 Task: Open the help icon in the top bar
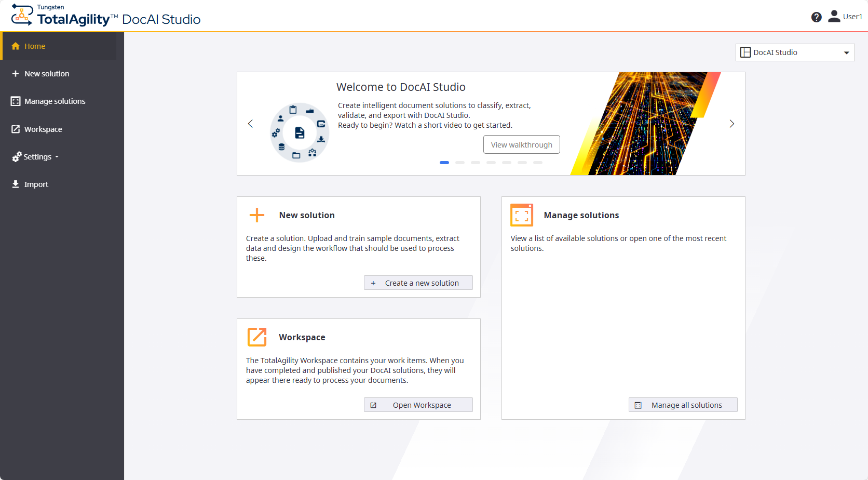coord(816,17)
